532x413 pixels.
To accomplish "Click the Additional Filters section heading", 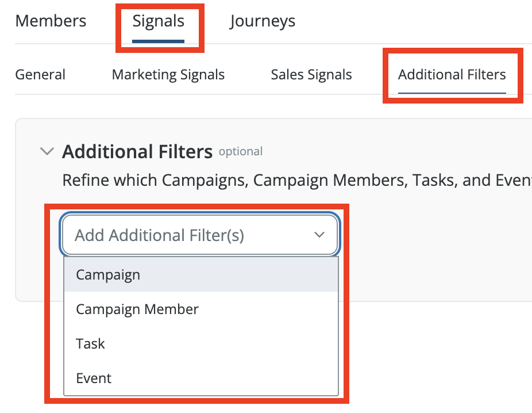I will (137, 152).
